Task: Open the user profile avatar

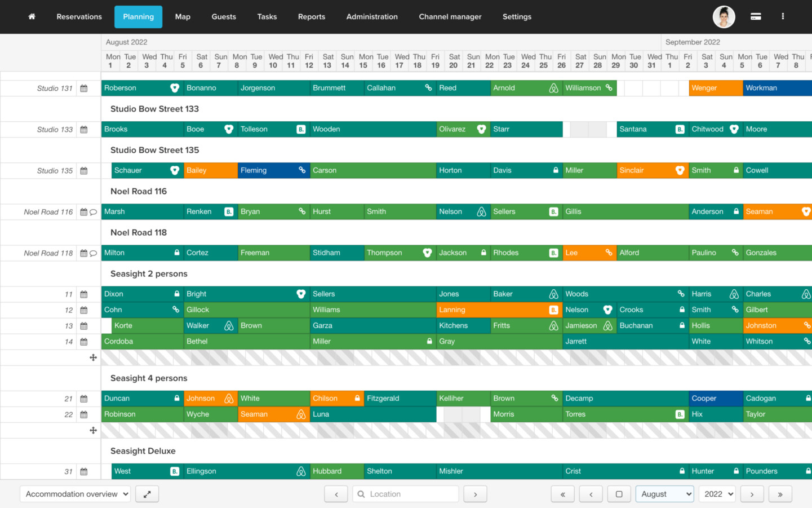Action: click(x=724, y=17)
